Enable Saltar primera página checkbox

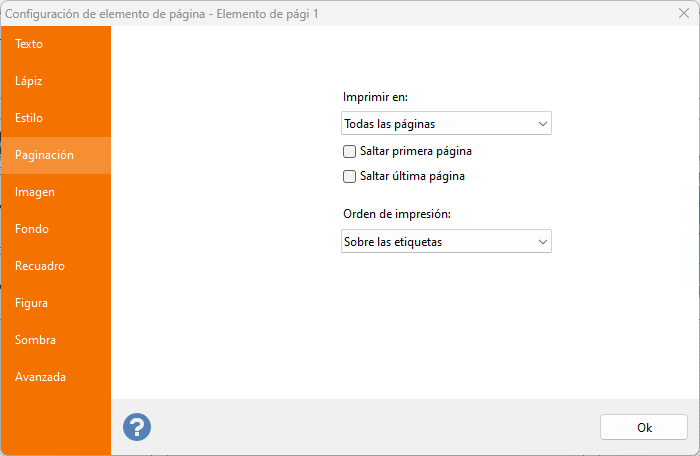coord(350,152)
